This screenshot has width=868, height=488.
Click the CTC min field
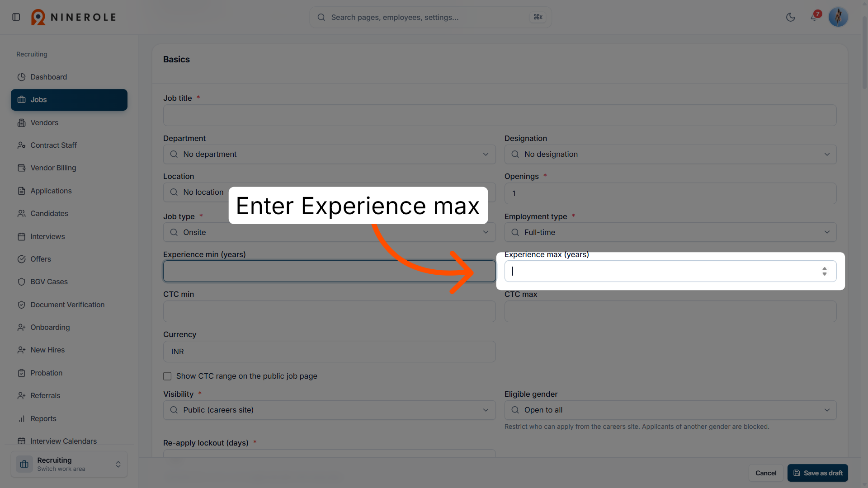point(329,311)
